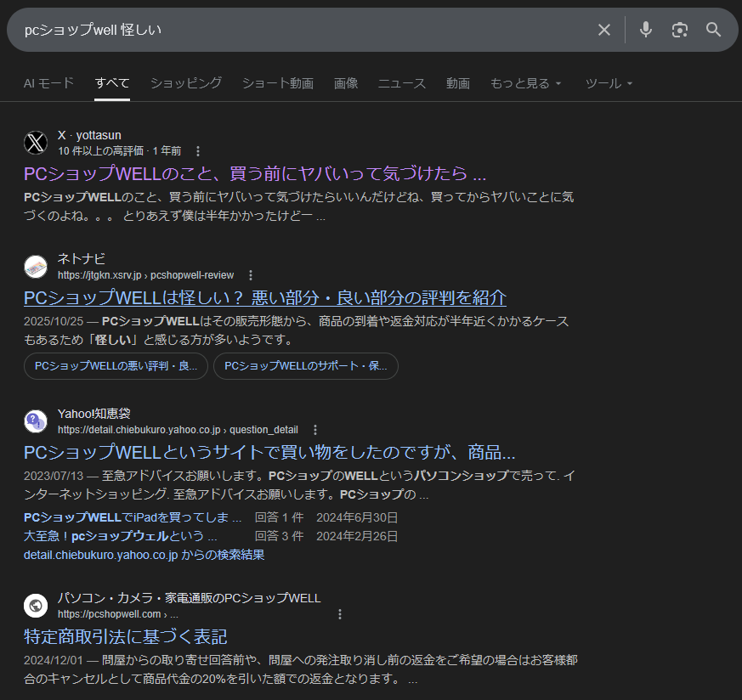
Task: Open the ツール dropdown
Action: click(x=608, y=83)
